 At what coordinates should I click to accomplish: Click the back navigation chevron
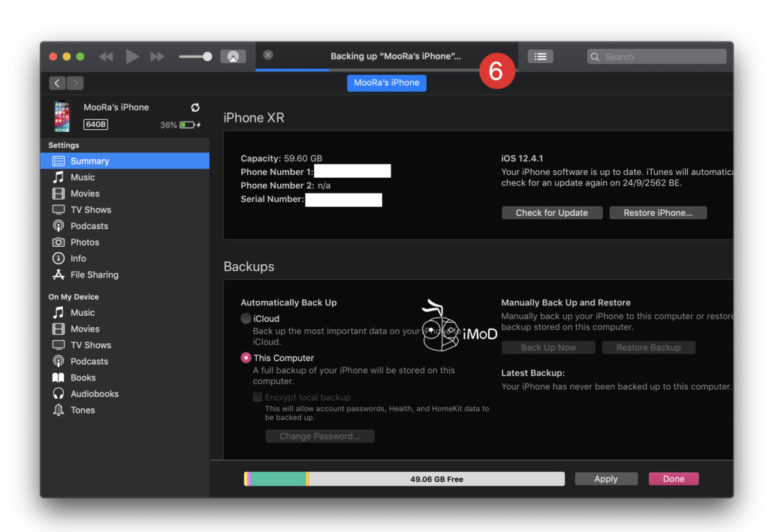tap(57, 83)
